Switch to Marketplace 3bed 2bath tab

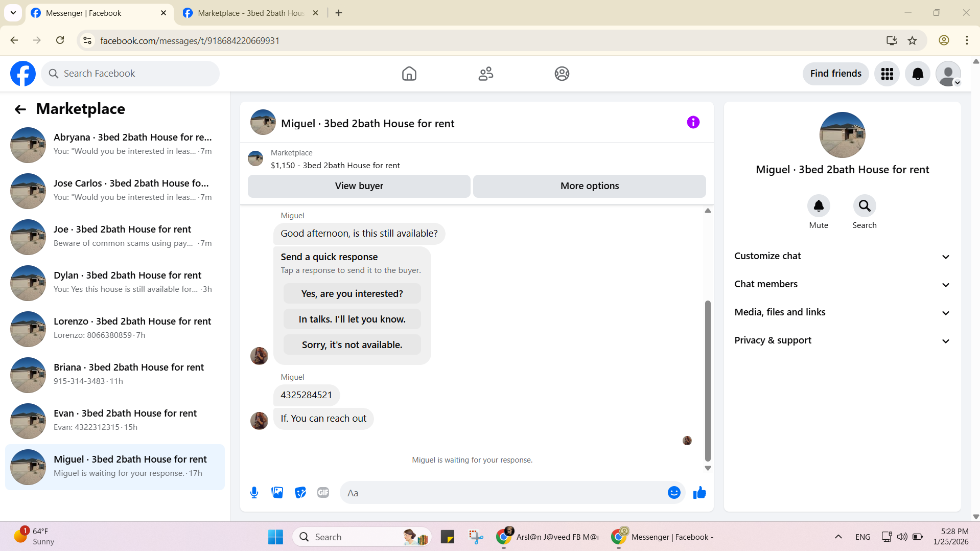click(250, 13)
